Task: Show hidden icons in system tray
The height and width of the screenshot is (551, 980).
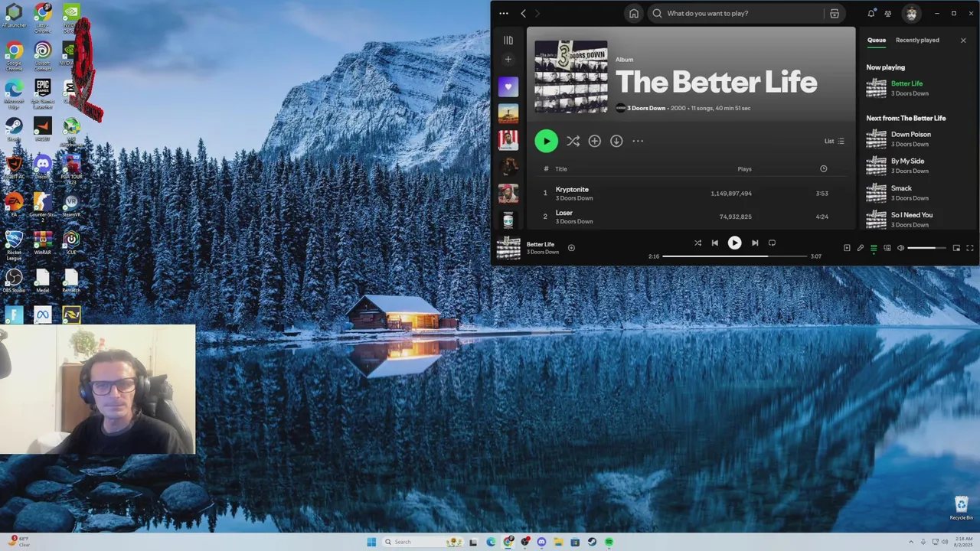Action: click(910, 542)
